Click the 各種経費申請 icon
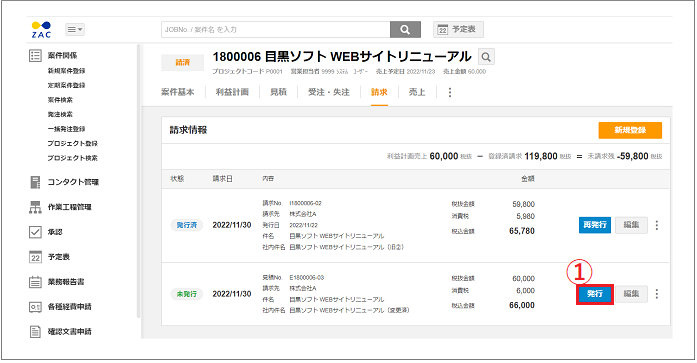 (35, 307)
